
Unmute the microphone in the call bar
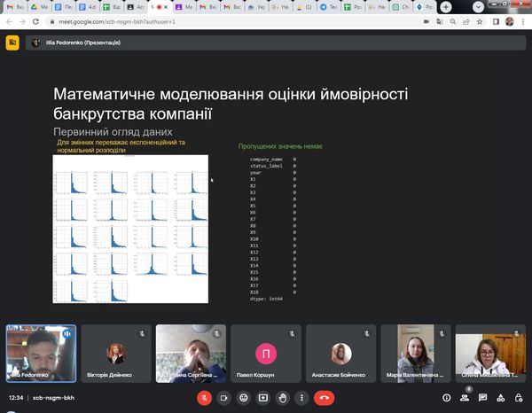click(x=204, y=398)
